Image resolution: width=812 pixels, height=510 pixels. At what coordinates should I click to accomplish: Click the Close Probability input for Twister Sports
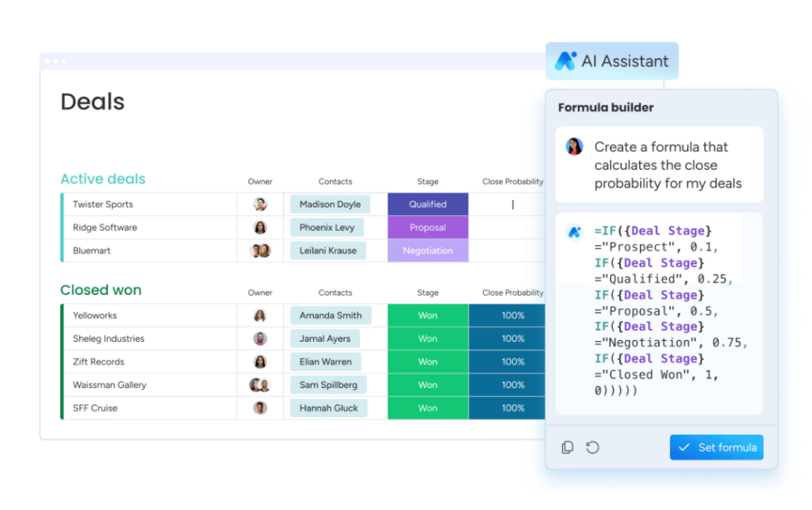pos(511,204)
